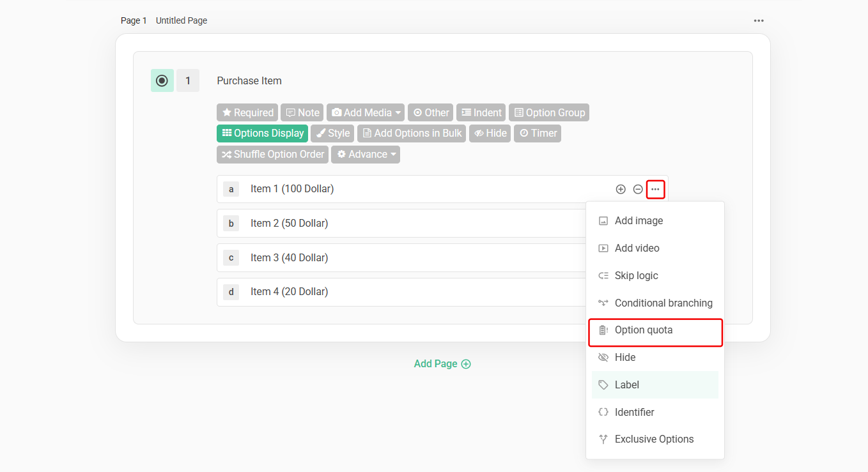Open the Option quota settings via menu icon

(x=643, y=330)
